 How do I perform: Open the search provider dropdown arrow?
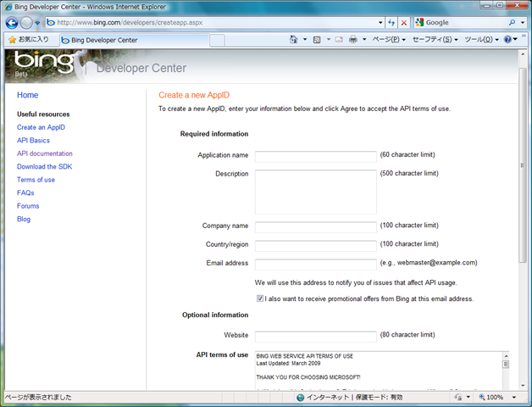coord(523,22)
